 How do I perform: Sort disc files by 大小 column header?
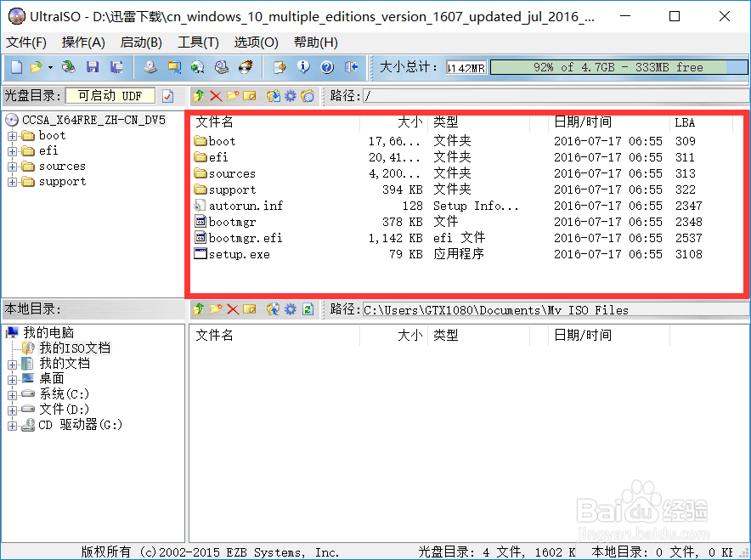[393, 122]
